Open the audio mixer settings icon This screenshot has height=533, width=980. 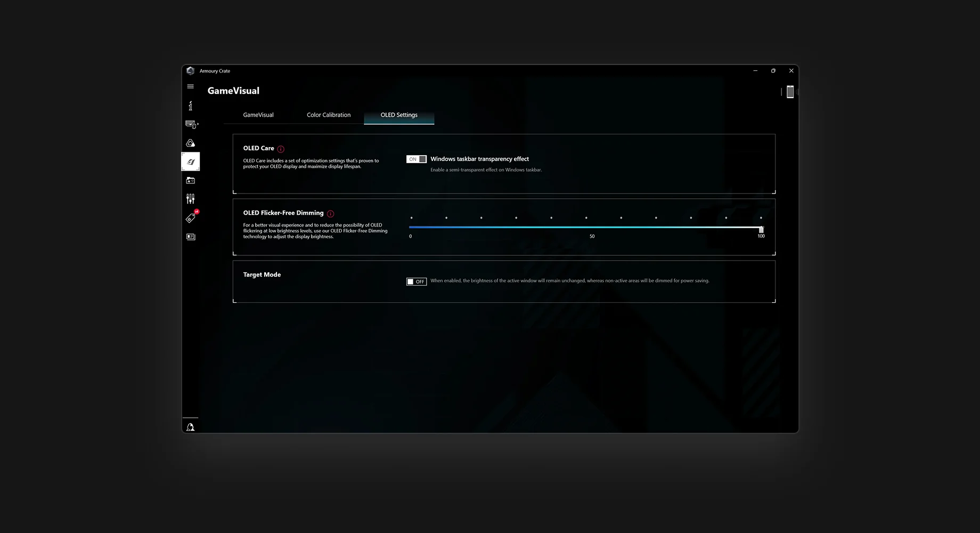pyautogui.click(x=190, y=198)
